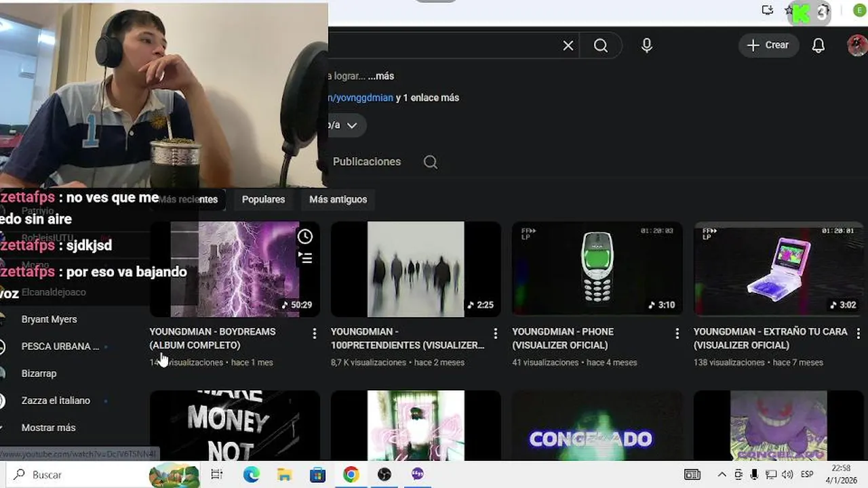Click title YOUNGDMIAN - PHONE (VISUALIZER OFICIAL)

point(563,338)
